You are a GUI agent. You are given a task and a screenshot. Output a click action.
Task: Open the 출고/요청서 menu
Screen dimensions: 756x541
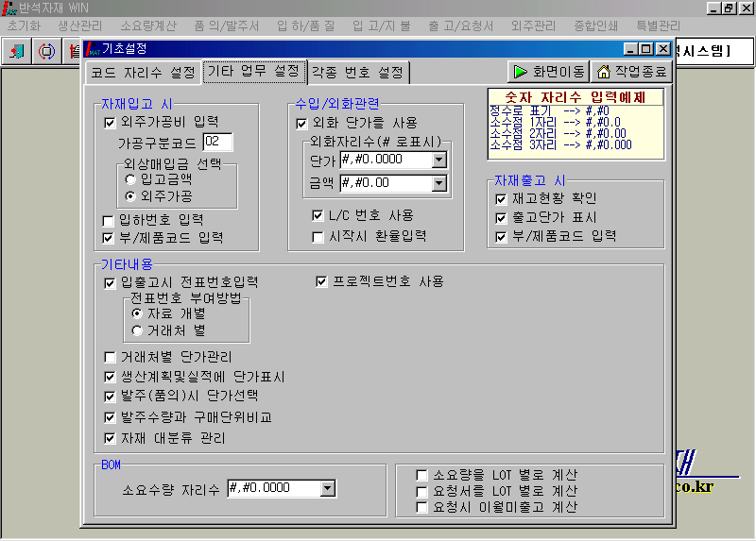coord(461,25)
